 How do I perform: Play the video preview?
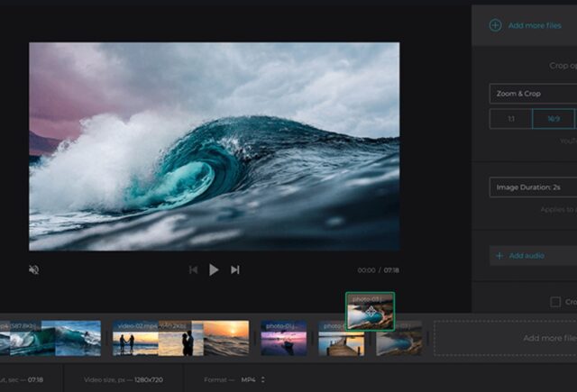214,270
